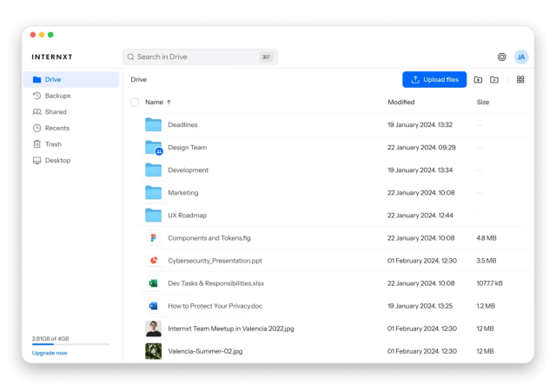Screen dimensions: 556x392
Task: Select How to Protect Your Privacy.doc
Action: click(215, 306)
